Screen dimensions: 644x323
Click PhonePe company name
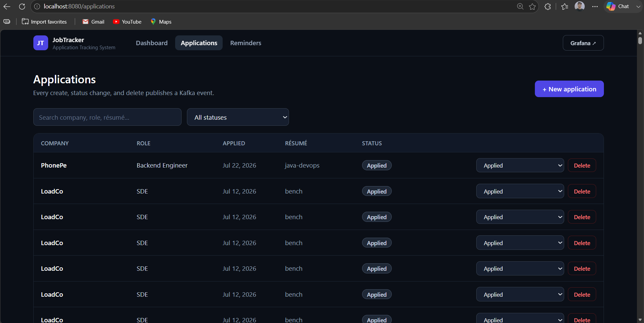pos(54,165)
